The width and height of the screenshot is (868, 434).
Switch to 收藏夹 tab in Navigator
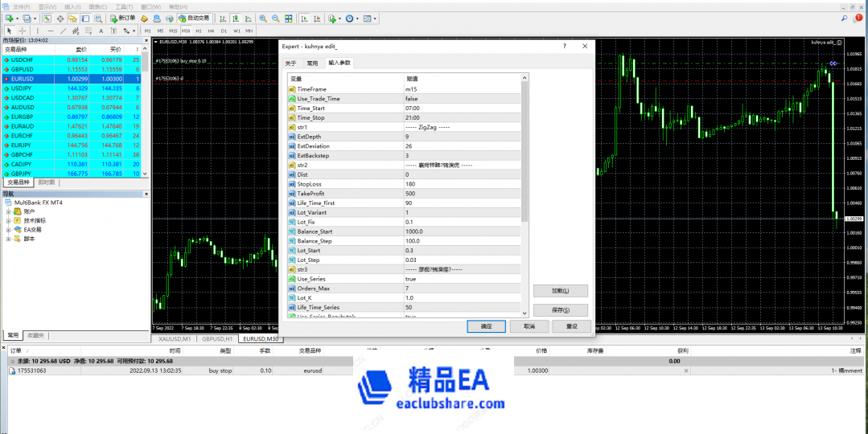[37, 335]
